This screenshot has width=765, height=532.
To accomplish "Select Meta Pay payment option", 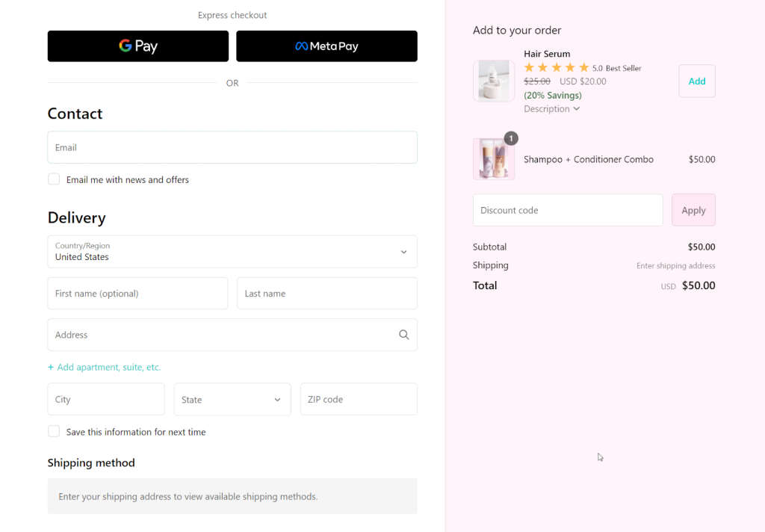I will pyautogui.click(x=326, y=46).
